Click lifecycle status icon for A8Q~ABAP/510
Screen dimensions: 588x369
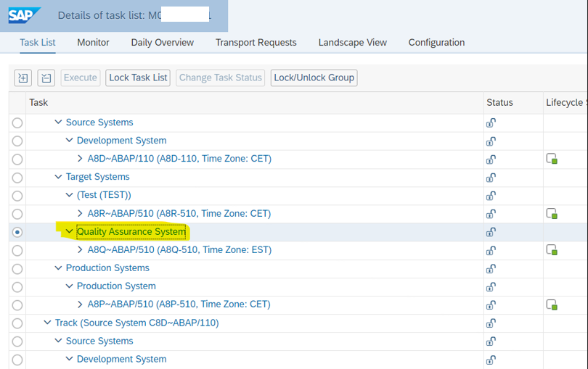(552, 249)
